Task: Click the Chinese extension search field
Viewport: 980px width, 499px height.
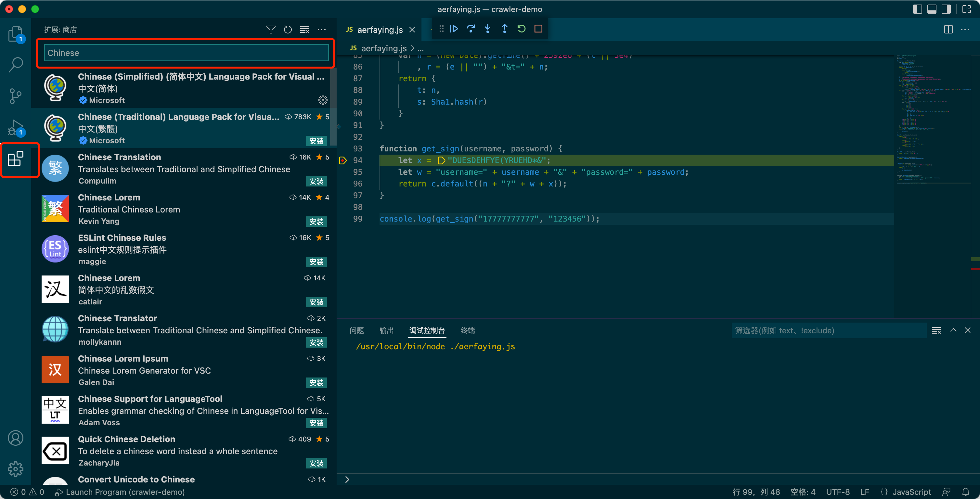Action: [x=186, y=53]
